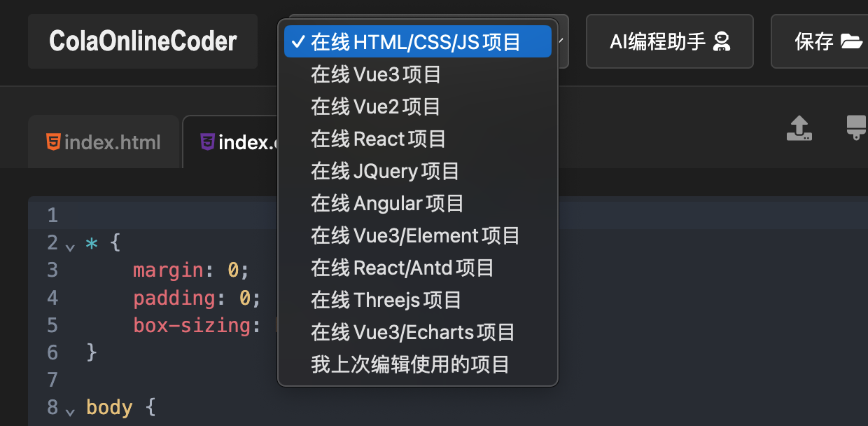Click the upload icon in editor toolbar
The image size is (868, 426).
[799, 128]
